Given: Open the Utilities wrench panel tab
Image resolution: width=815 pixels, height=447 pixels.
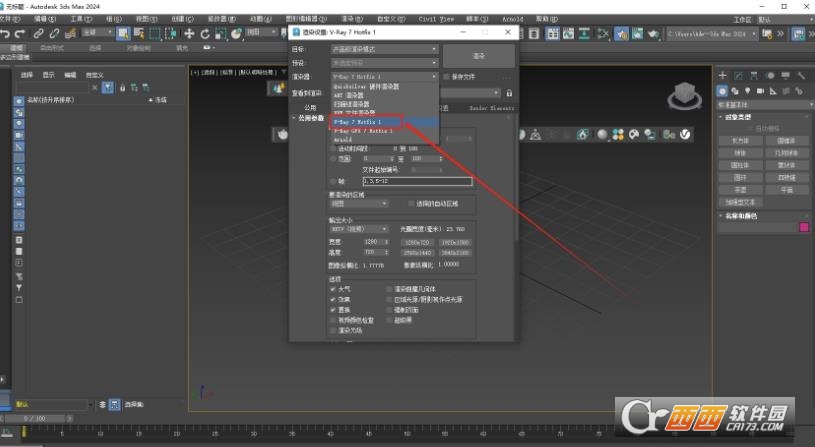Looking at the screenshot, I should point(801,76).
